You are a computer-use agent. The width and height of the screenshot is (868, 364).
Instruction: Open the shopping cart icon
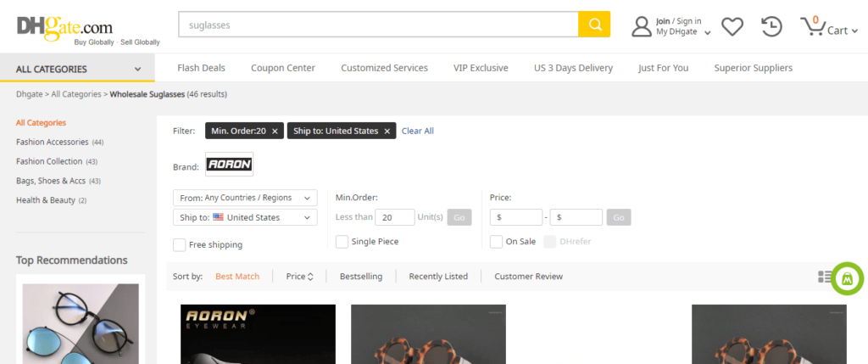click(x=812, y=26)
